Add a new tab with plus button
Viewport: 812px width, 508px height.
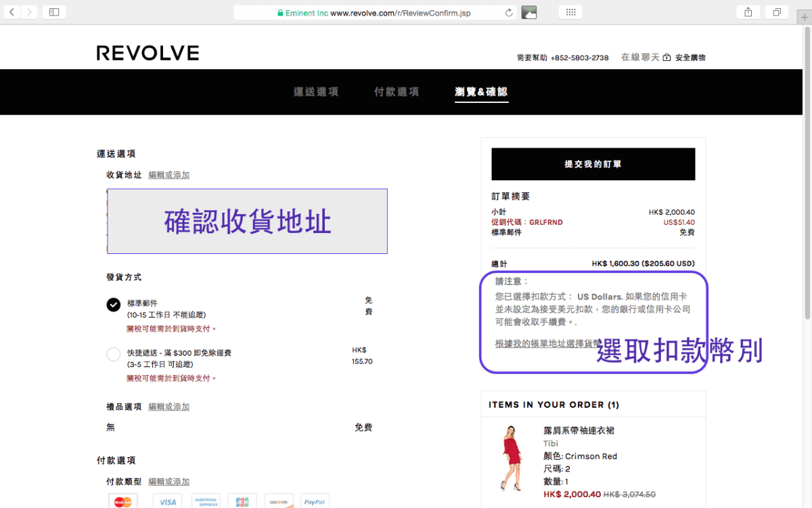(x=804, y=18)
